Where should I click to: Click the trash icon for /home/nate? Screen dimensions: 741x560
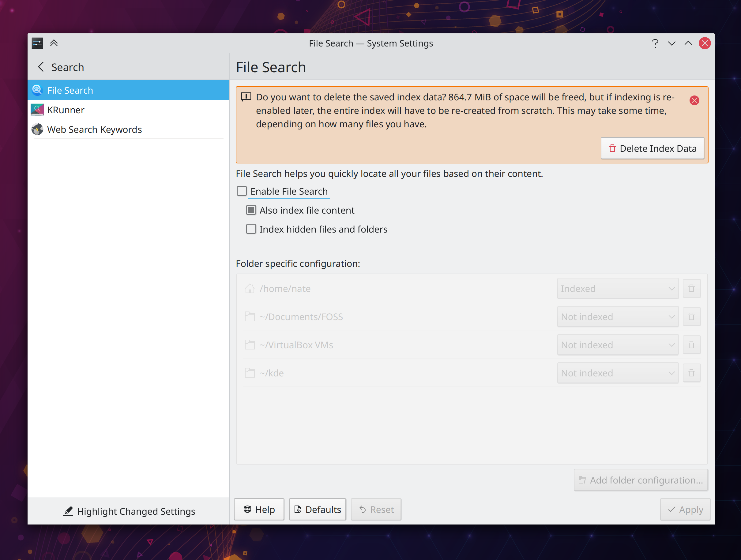pyautogui.click(x=691, y=289)
